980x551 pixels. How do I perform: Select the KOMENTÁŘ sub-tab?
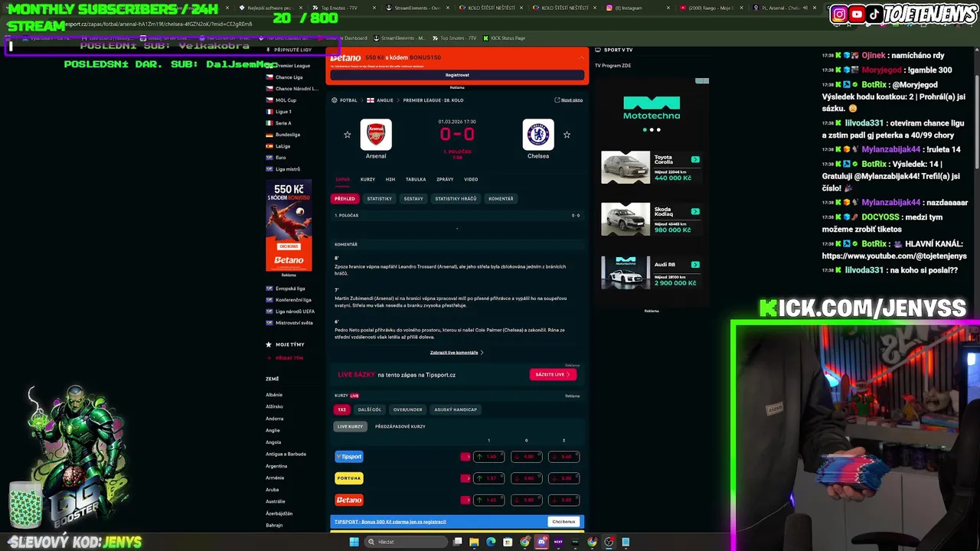click(501, 198)
